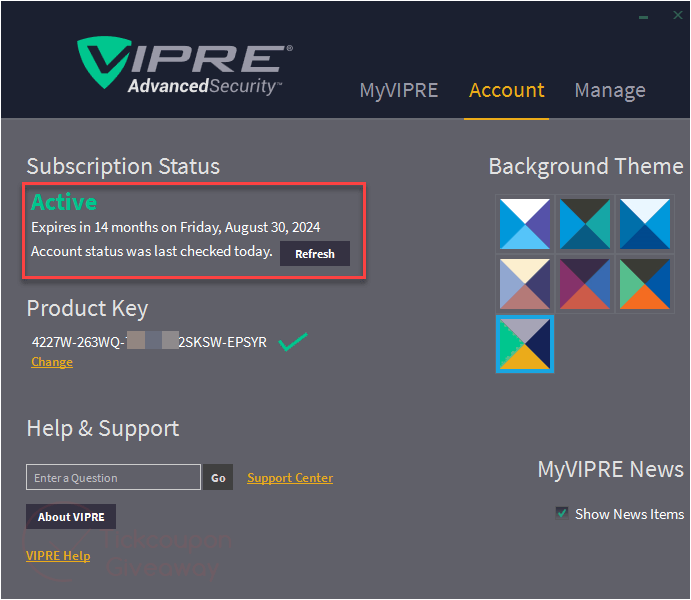Open About VIPRE dialog

pyautogui.click(x=71, y=517)
